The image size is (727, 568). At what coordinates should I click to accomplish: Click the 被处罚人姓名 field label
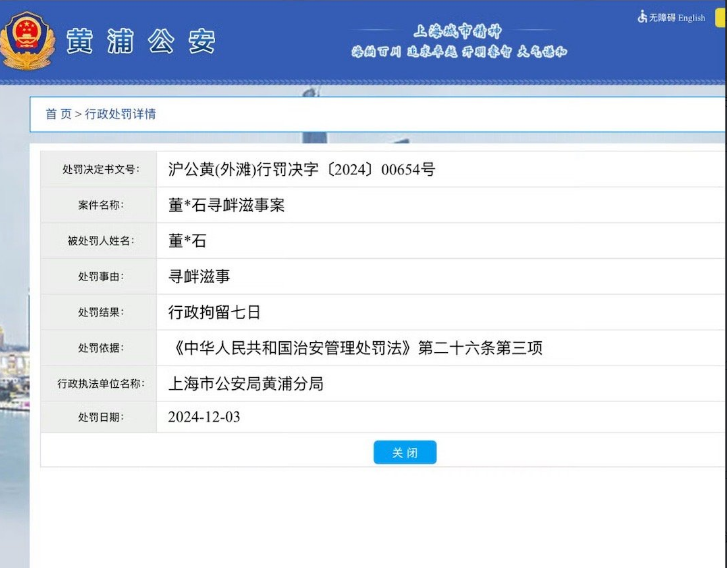pos(100,241)
